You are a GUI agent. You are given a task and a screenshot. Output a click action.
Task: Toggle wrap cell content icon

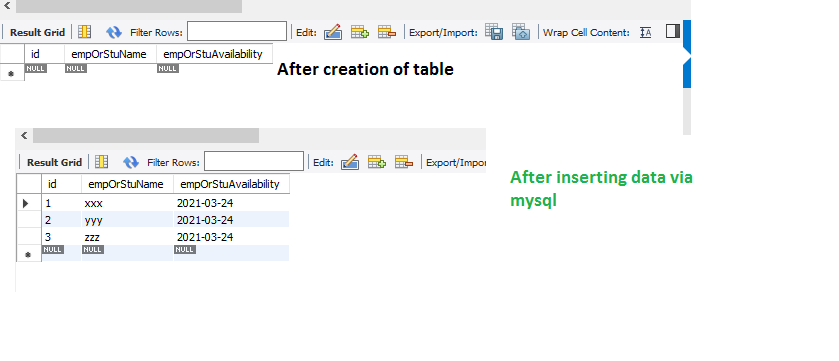click(646, 32)
